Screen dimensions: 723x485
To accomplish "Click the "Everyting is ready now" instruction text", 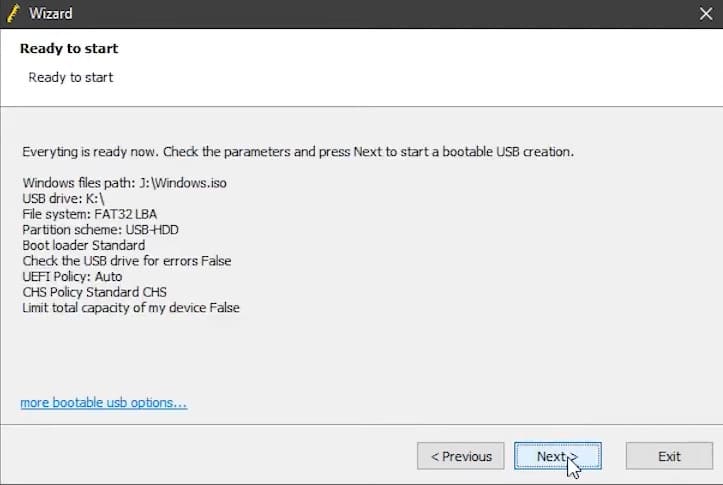I will point(297,152).
